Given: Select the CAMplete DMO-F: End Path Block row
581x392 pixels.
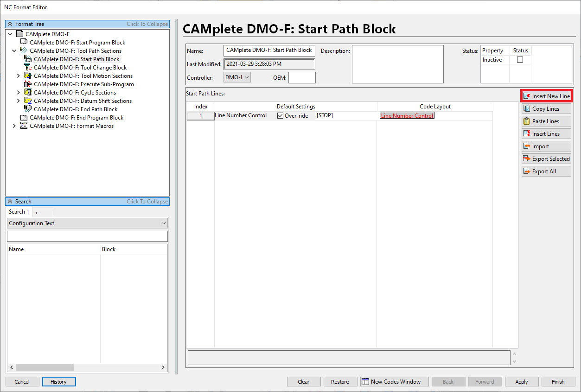Looking at the screenshot, I should coord(76,109).
